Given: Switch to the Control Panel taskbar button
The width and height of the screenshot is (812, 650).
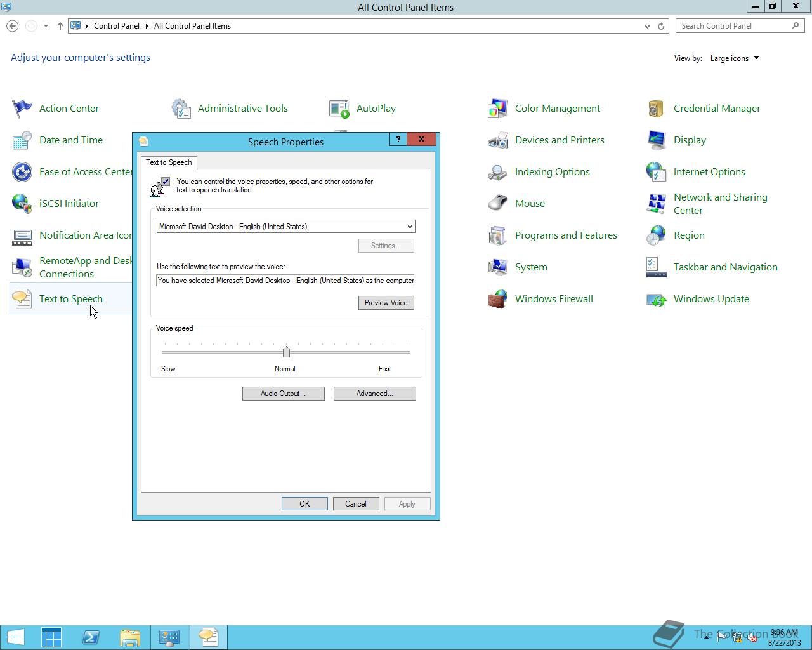Looking at the screenshot, I should click(x=169, y=637).
